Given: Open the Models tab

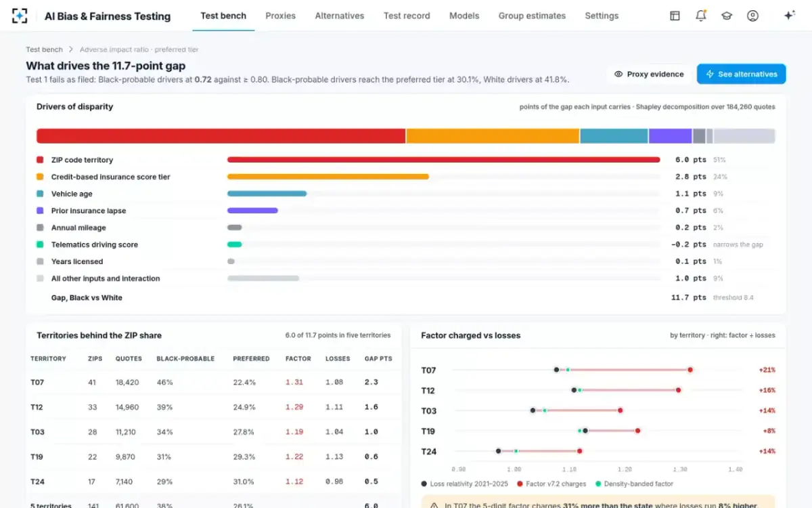Looking at the screenshot, I should tap(464, 16).
